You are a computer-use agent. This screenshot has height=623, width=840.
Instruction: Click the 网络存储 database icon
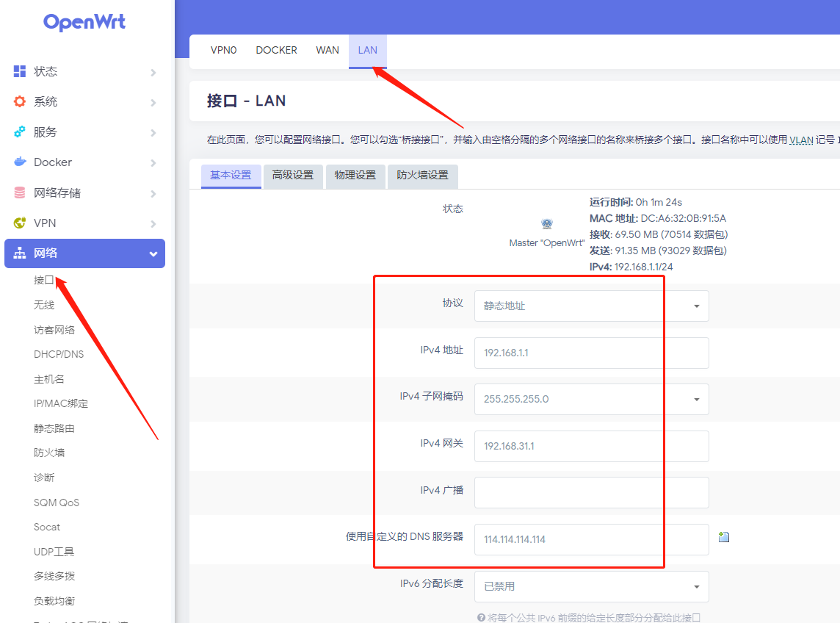click(x=20, y=193)
